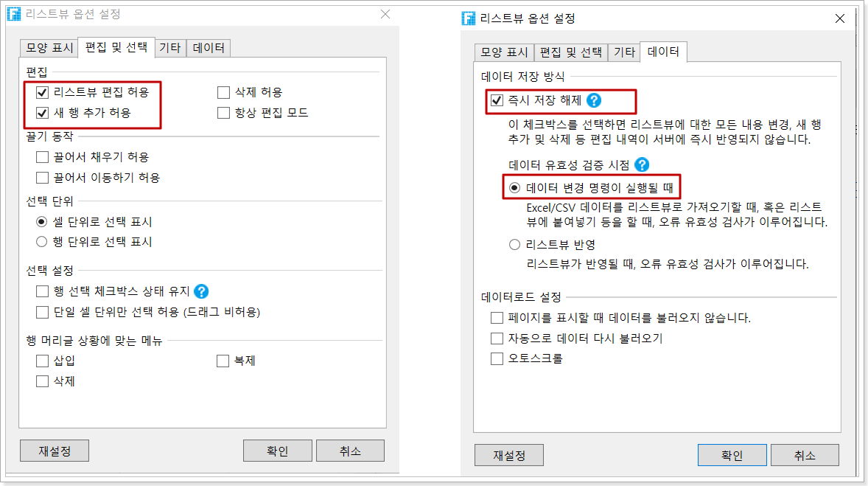The image size is (868, 486).
Task: Uncheck 리스트뷰 편집 허용 checkbox
Action: pyautogui.click(x=42, y=92)
